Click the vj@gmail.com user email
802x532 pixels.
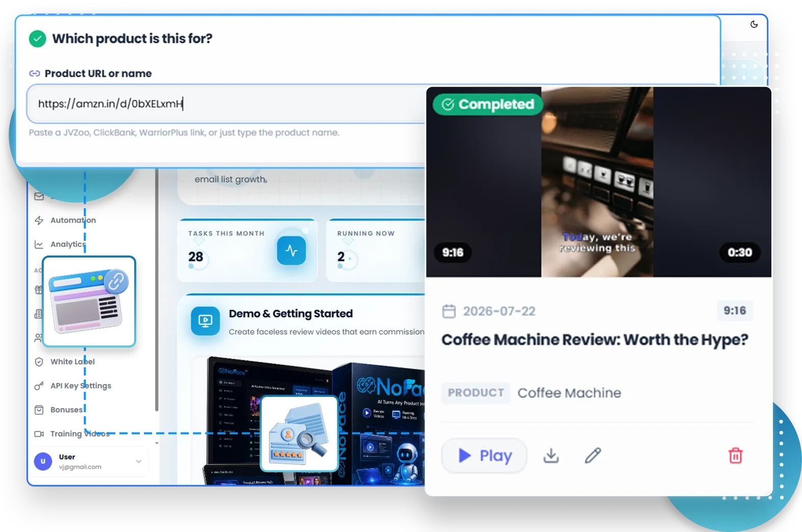click(x=80, y=467)
